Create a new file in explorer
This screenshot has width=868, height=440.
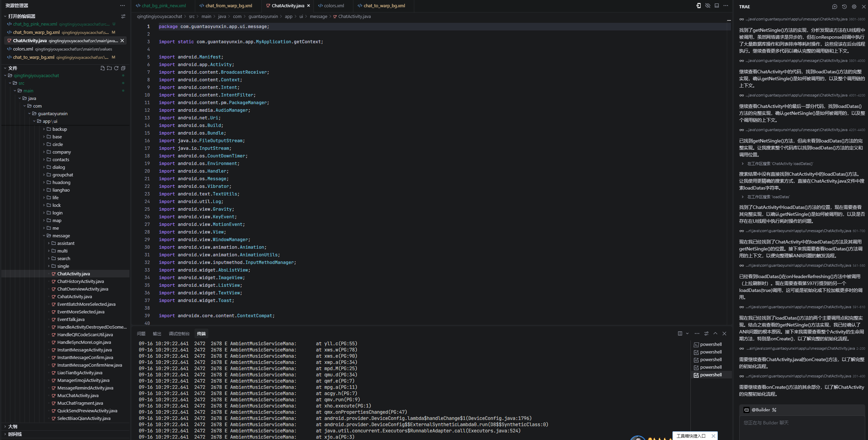tap(102, 68)
